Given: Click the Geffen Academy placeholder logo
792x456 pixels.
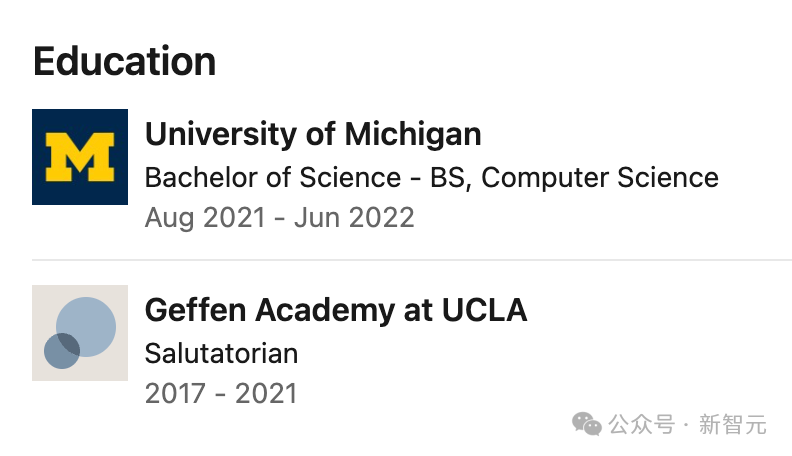Looking at the screenshot, I should [80, 333].
